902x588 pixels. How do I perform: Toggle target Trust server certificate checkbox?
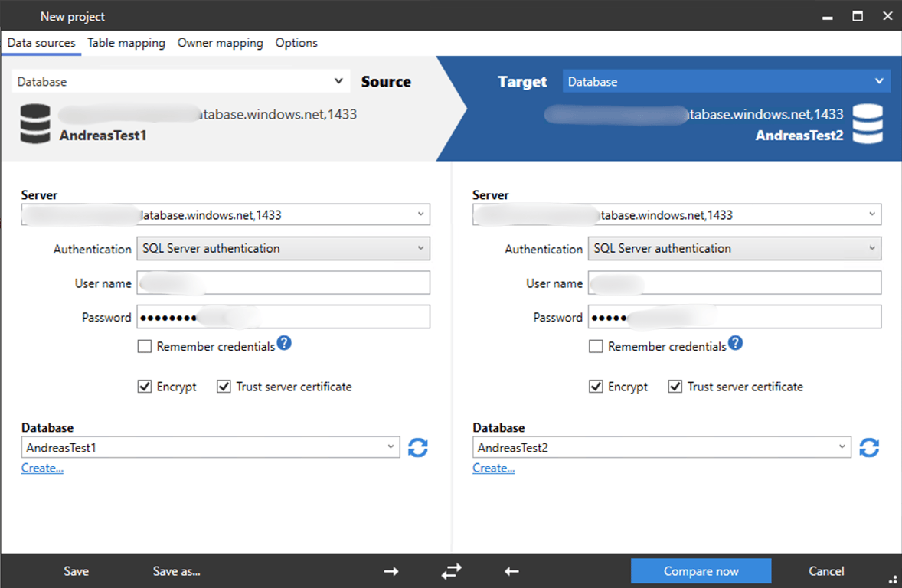click(x=675, y=387)
